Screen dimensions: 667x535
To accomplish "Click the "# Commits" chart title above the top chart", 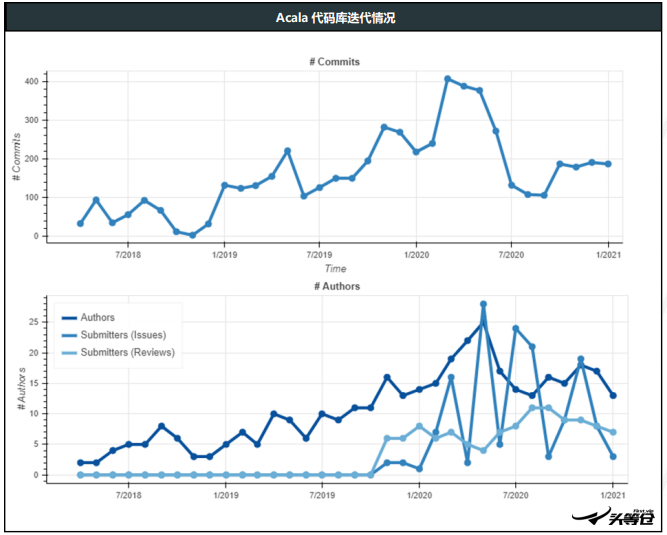I will point(334,62).
